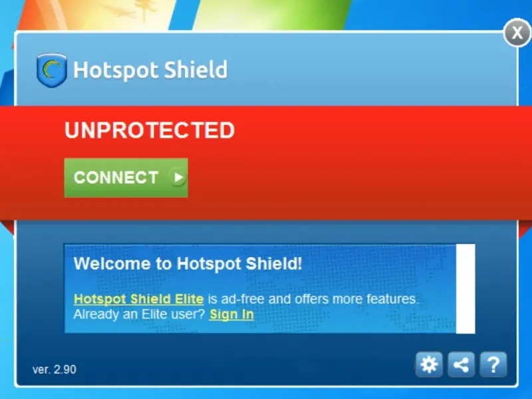
Task: Click the white scrollbar strip in the welcome panel
Action: 465,289
